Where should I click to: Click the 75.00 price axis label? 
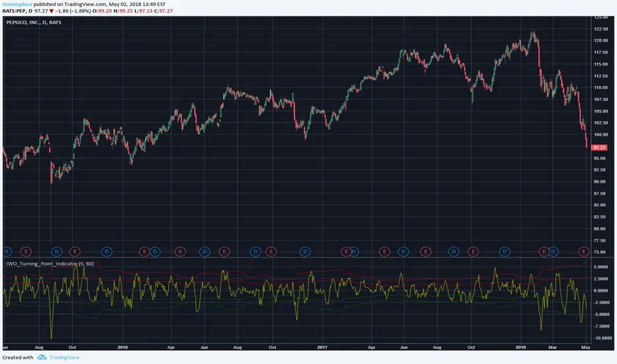pyautogui.click(x=600, y=252)
